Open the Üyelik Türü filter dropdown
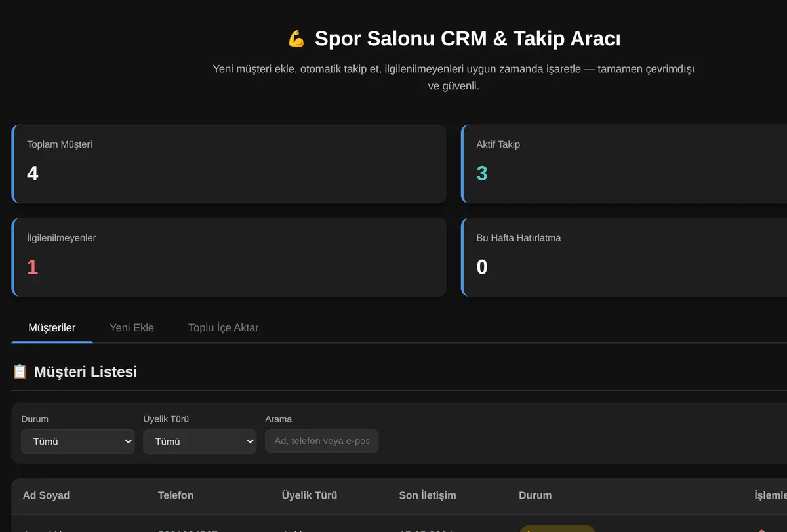787x532 pixels. [199, 441]
